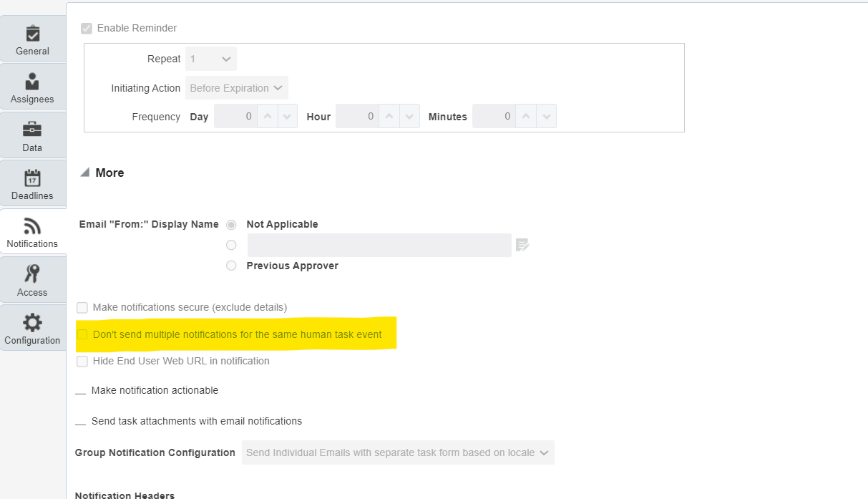Screen dimensions: 868x499
Task: Check 'Make notifications secure (exclude details)'
Action: (82, 306)
